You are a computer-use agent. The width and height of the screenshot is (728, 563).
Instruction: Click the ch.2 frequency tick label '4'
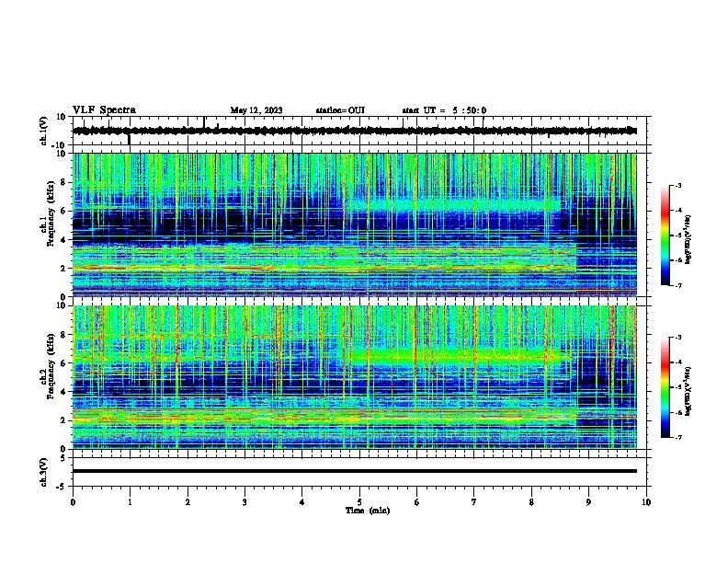pos(64,392)
